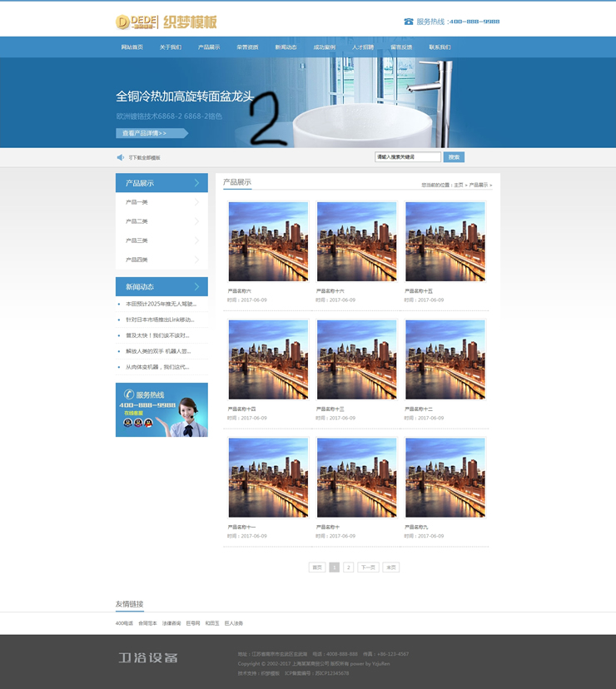The width and height of the screenshot is (616, 689).
Task: Click the 下一页 next page button
Action: [368, 568]
